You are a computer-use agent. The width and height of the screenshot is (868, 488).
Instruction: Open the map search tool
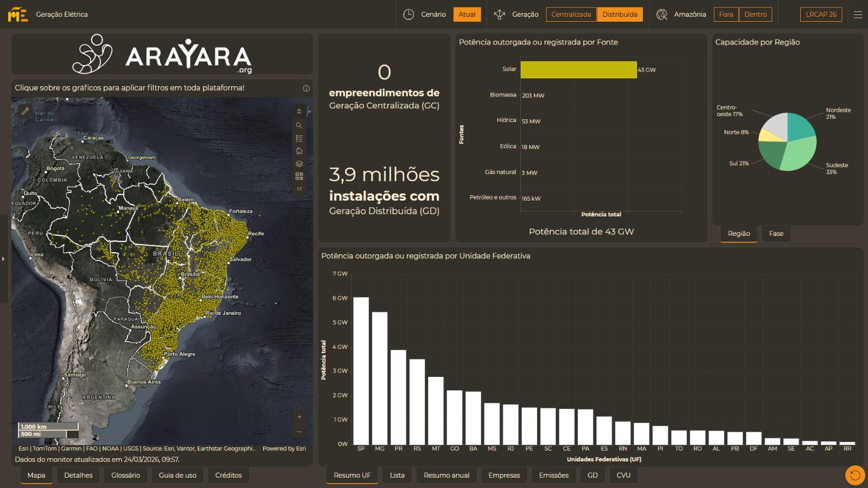(x=299, y=125)
